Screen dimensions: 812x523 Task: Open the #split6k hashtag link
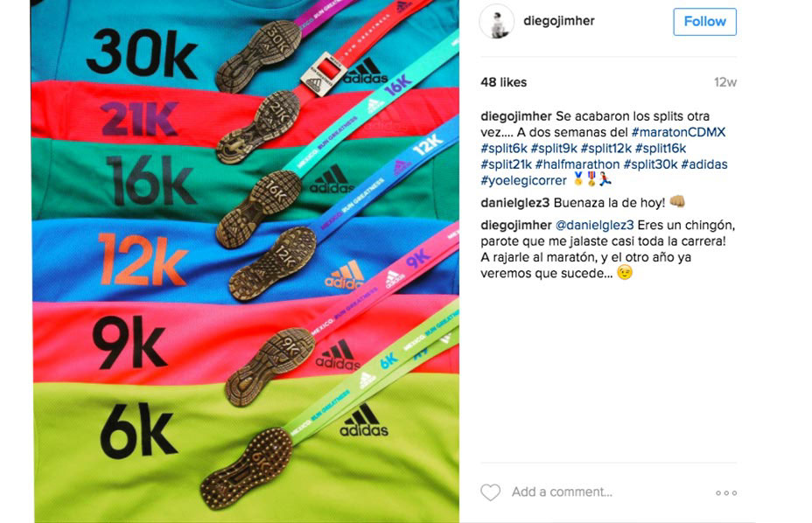pyautogui.click(x=504, y=148)
